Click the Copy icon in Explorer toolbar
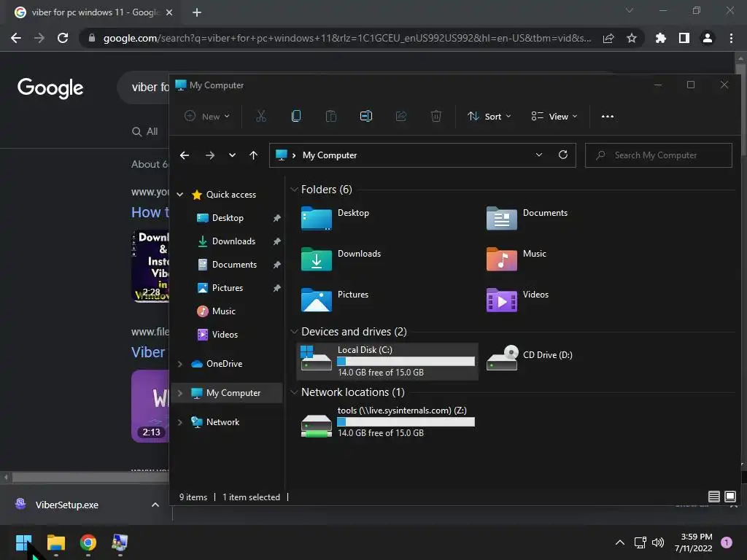The image size is (747, 560). pos(296,116)
